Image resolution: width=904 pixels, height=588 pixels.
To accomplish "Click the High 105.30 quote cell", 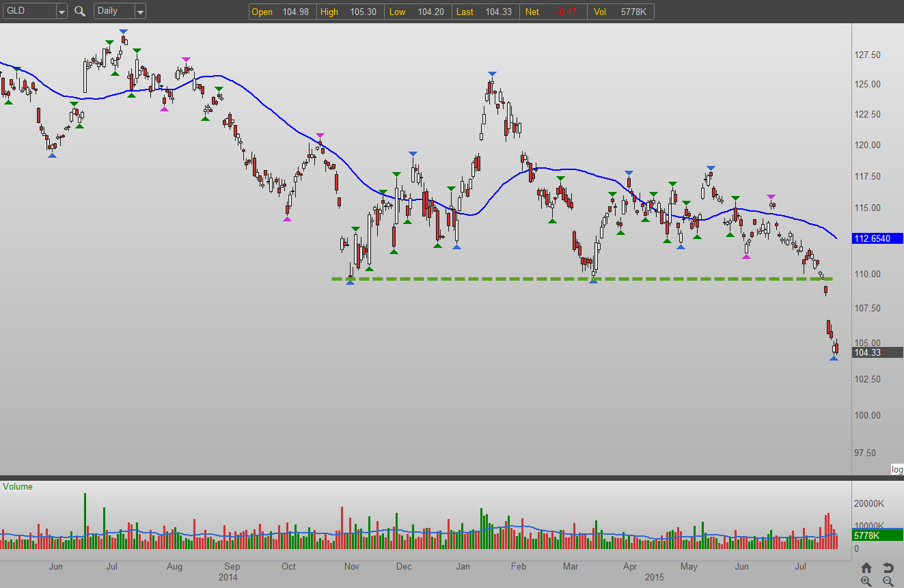I will coord(348,12).
